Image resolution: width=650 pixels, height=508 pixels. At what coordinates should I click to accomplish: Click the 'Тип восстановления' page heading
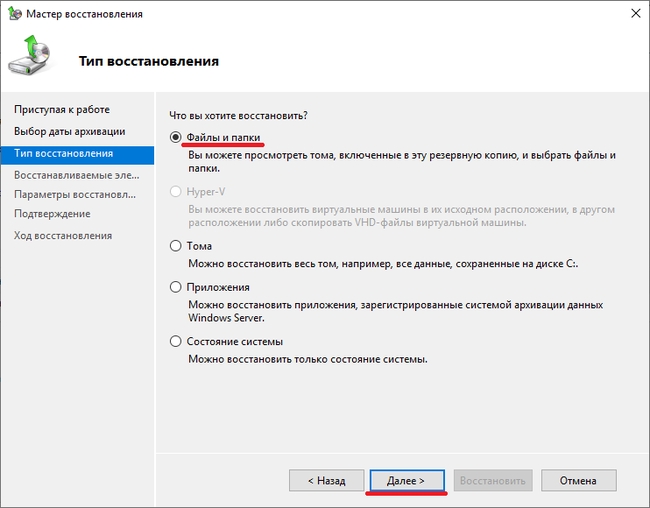[149, 62]
